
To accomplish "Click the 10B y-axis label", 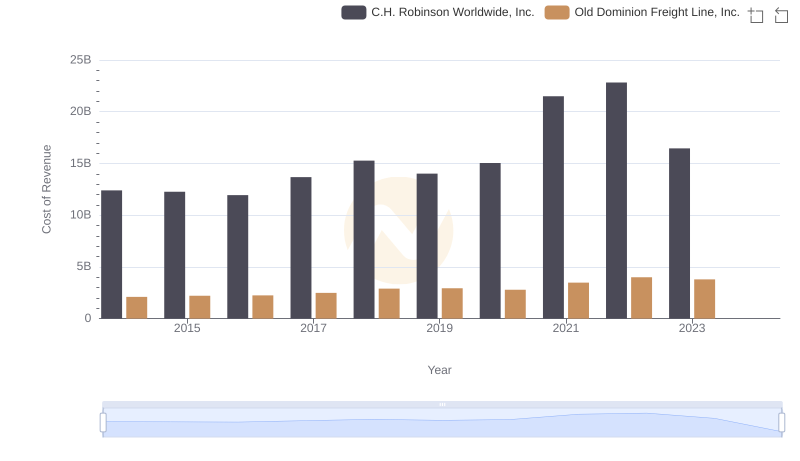I will 81,215.
